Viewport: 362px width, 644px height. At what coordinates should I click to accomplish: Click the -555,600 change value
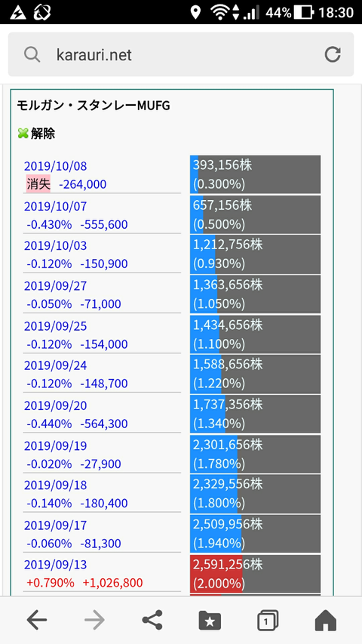(104, 225)
